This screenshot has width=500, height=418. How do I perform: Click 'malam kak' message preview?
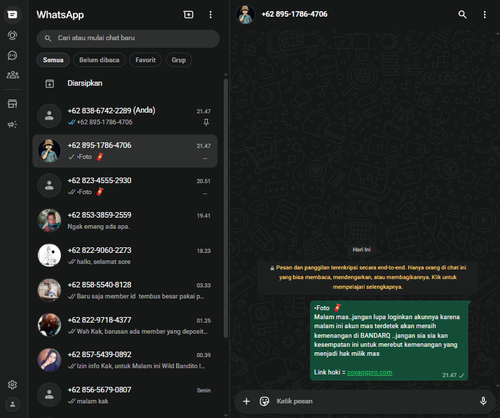pos(92,401)
